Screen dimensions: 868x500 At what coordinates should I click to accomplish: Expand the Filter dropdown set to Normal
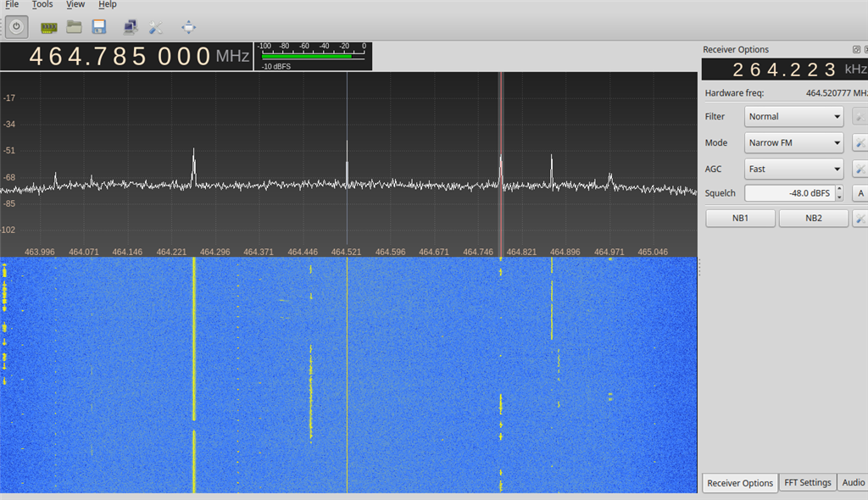(x=793, y=116)
